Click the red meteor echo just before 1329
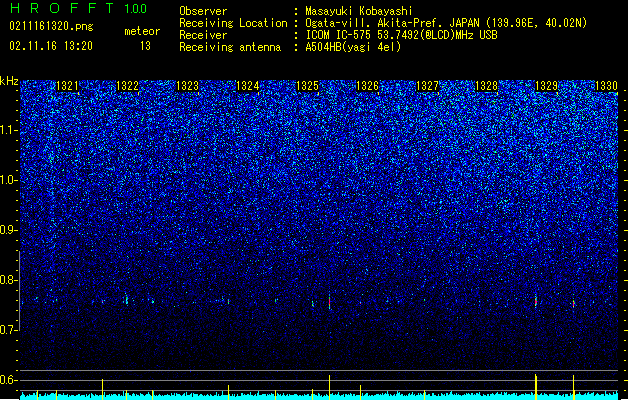 tap(536, 301)
